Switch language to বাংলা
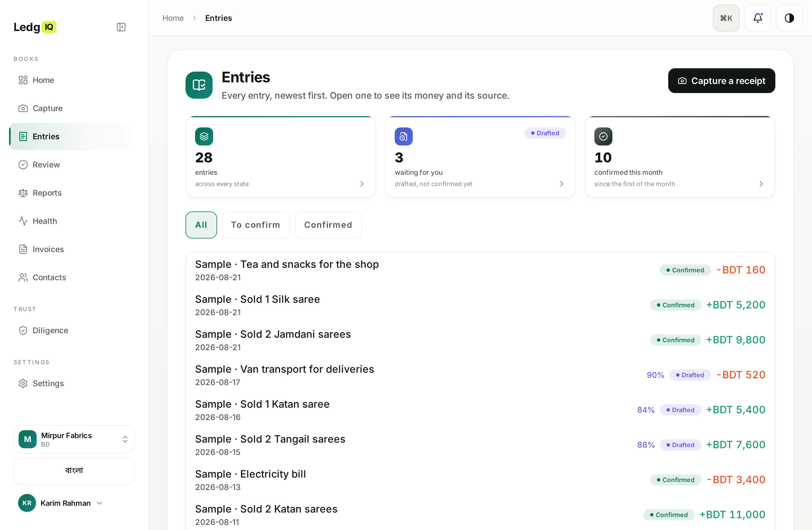Screen dimensions: 812x530 tap(74, 471)
